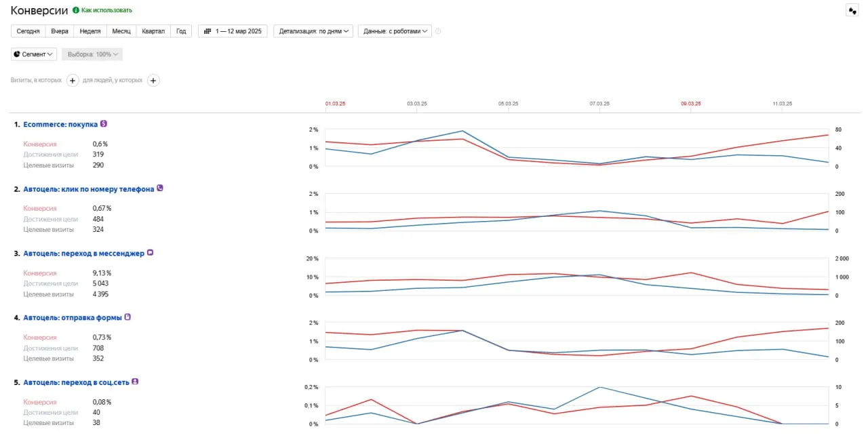Open the Сегмент dropdown
Viewport: 868px width, 442px height.
point(34,54)
